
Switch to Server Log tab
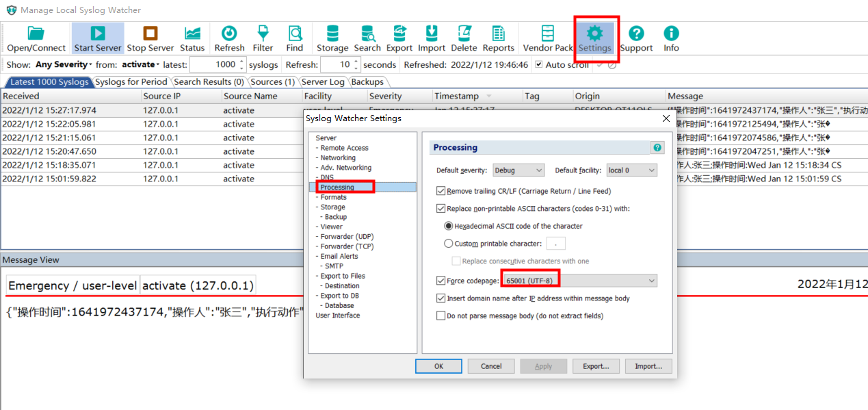click(x=323, y=82)
